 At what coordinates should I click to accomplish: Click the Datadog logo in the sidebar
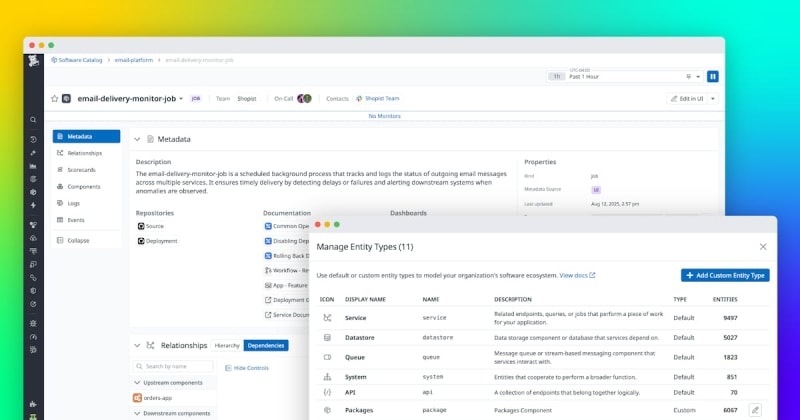[x=34, y=61]
